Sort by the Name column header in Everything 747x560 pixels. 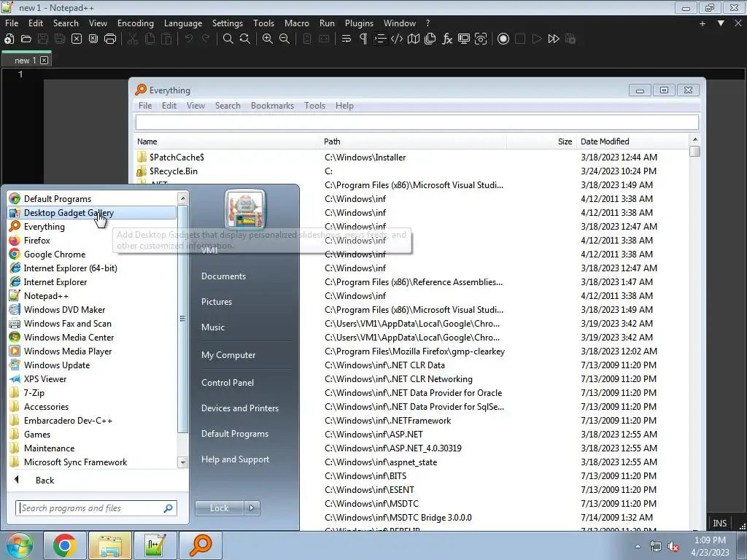tap(227, 141)
